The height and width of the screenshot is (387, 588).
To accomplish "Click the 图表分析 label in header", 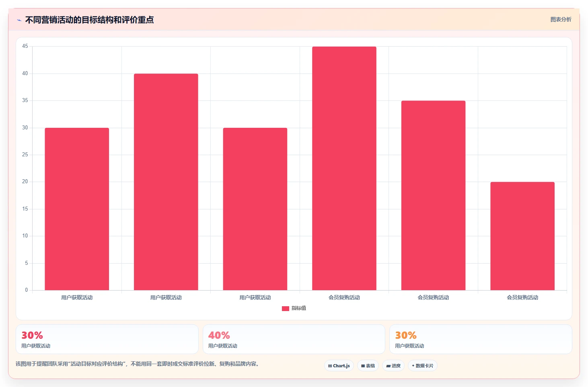I will point(561,19).
